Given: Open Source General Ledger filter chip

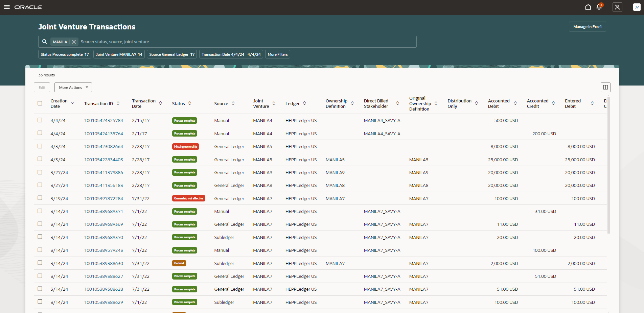Looking at the screenshot, I should pyautogui.click(x=172, y=54).
